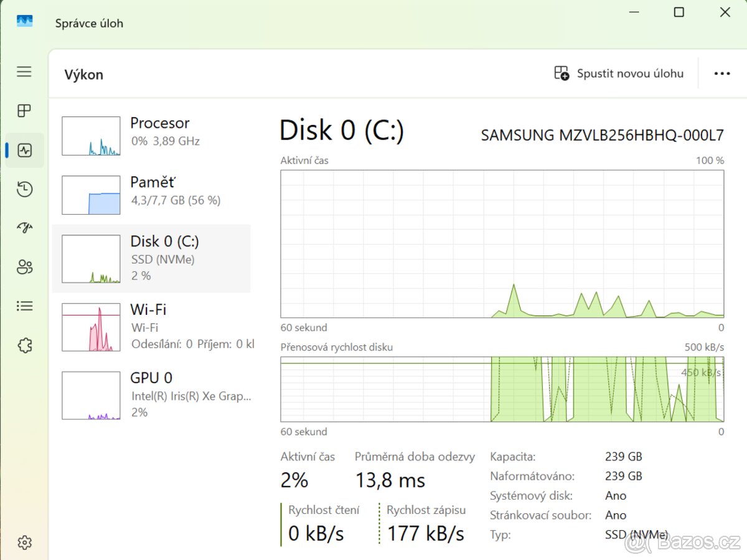Open the Services puzzle icon
The width and height of the screenshot is (747, 560).
pos(24,345)
